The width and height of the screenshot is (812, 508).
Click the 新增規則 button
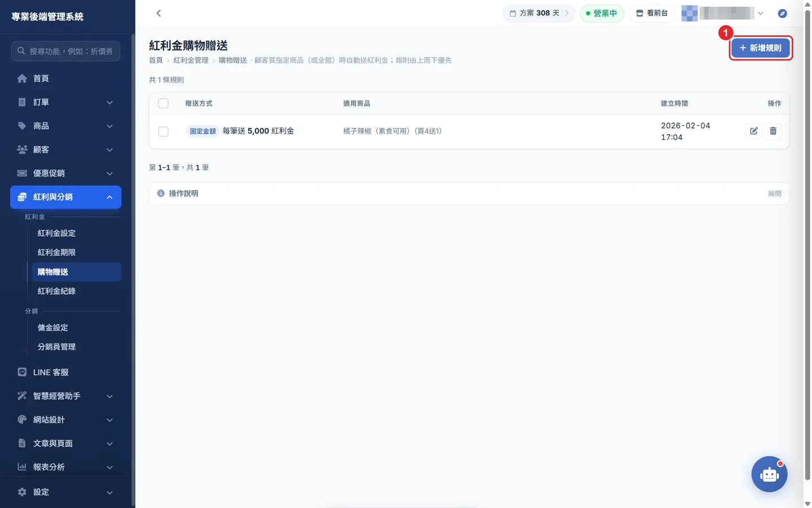[760, 48]
